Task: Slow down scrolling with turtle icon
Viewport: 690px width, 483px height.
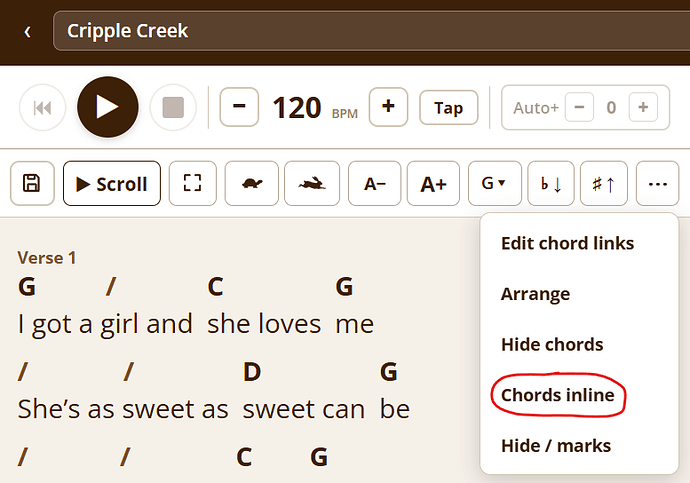Action: coord(252,183)
